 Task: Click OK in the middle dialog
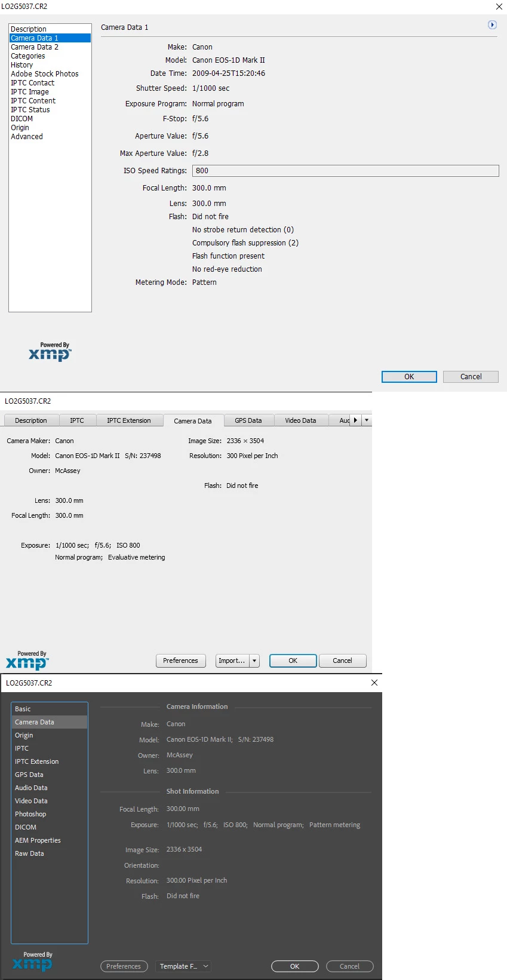click(x=293, y=660)
